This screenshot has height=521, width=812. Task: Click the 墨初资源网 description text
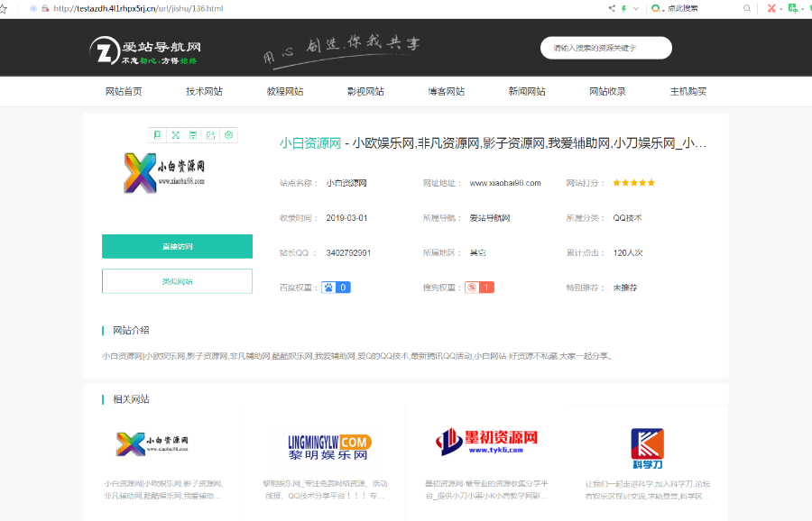point(486,489)
